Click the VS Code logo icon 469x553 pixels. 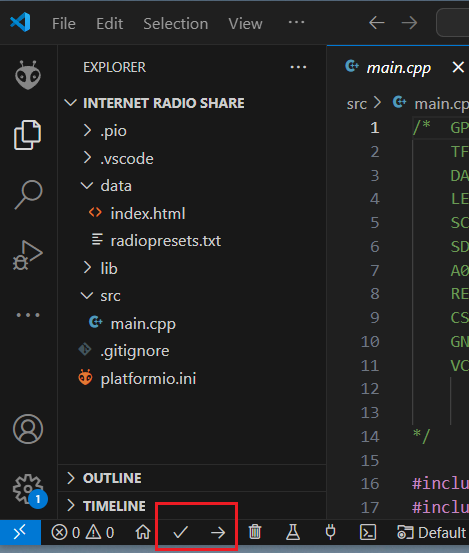click(x=20, y=23)
